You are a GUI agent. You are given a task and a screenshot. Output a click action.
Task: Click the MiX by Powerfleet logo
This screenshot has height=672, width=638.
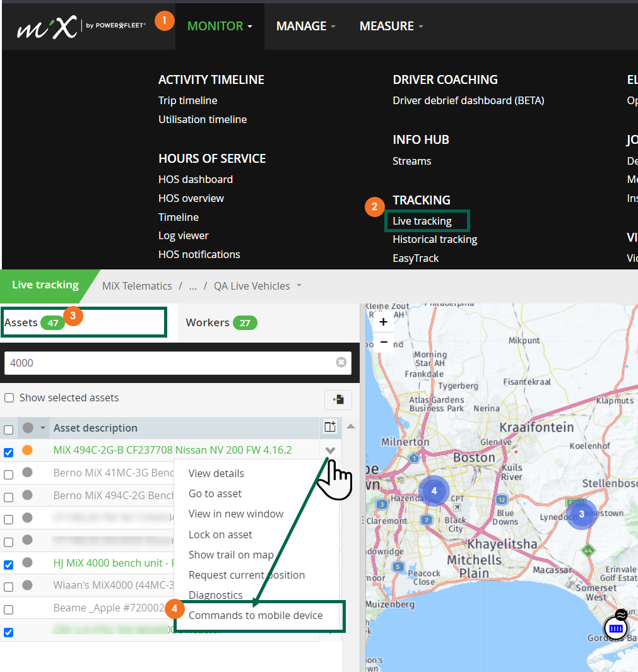(x=81, y=27)
